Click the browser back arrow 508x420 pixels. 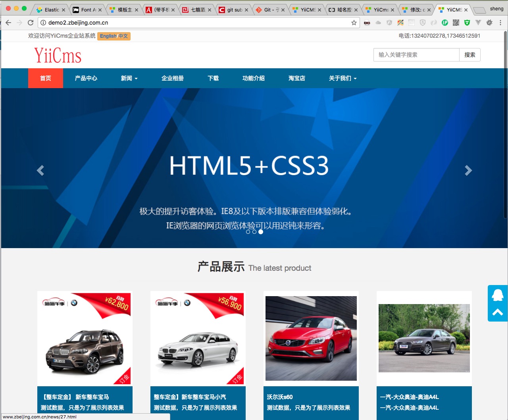tap(8, 23)
